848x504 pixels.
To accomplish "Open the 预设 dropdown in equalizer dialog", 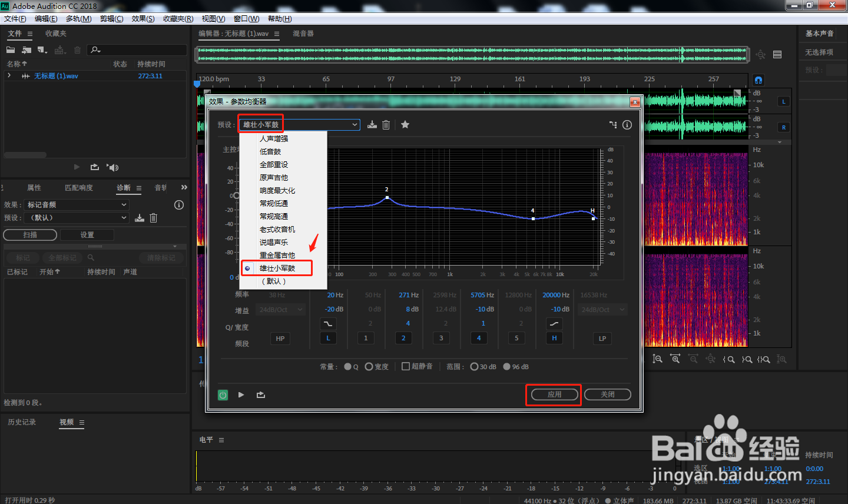I will (x=300, y=125).
